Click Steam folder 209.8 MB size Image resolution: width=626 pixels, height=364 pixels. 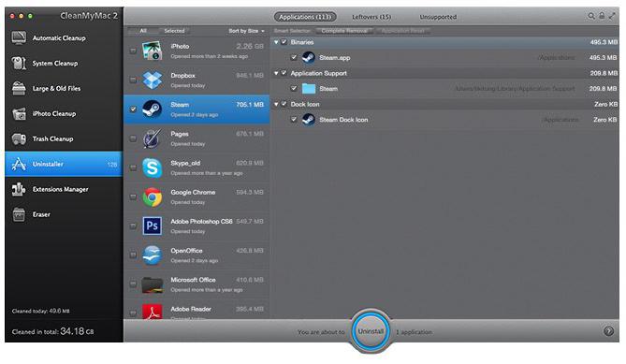tap(604, 89)
